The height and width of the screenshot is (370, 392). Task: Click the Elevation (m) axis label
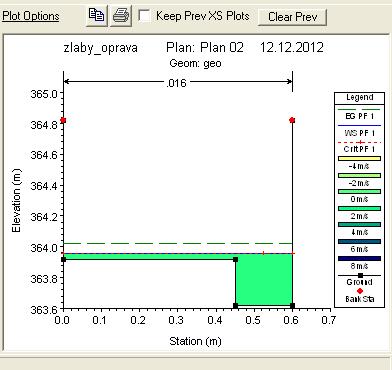(x=16, y=200)
